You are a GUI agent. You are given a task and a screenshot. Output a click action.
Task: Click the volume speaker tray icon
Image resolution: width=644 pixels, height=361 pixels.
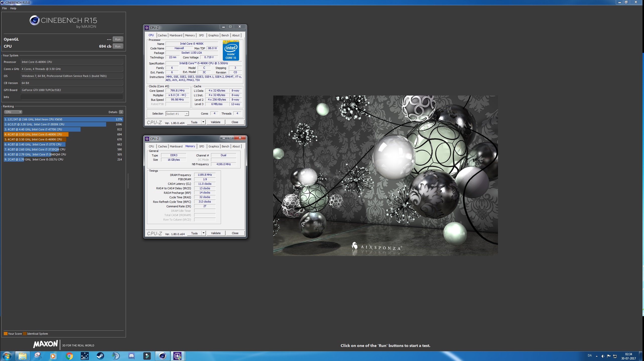pyautogui.click(x=603, y=356)
